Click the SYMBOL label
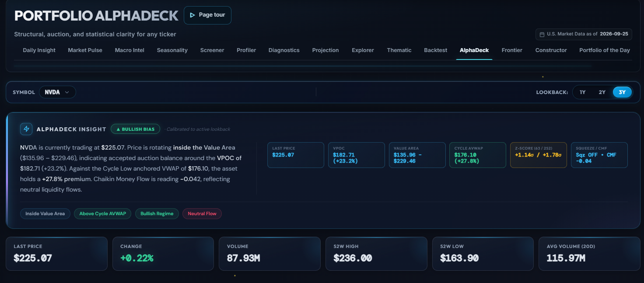The height and width of the screenshot is (283, 644). [x=24, y=92]
